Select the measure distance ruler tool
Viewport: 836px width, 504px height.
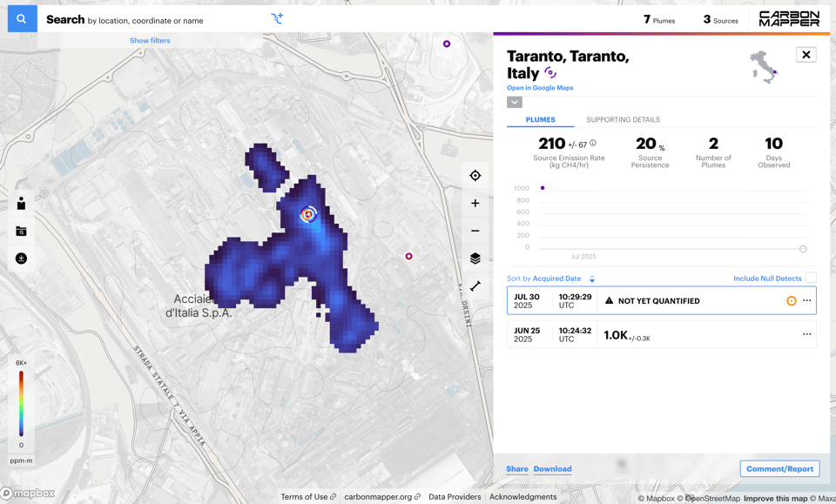click(x=475, y=286)
